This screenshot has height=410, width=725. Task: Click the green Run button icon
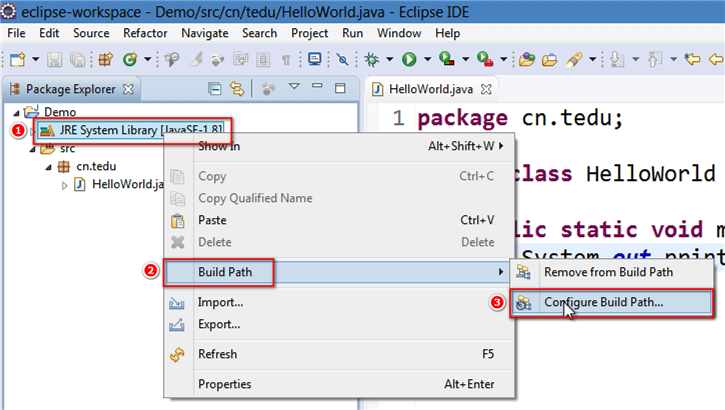pyautogui.click(x=409, y=59)
